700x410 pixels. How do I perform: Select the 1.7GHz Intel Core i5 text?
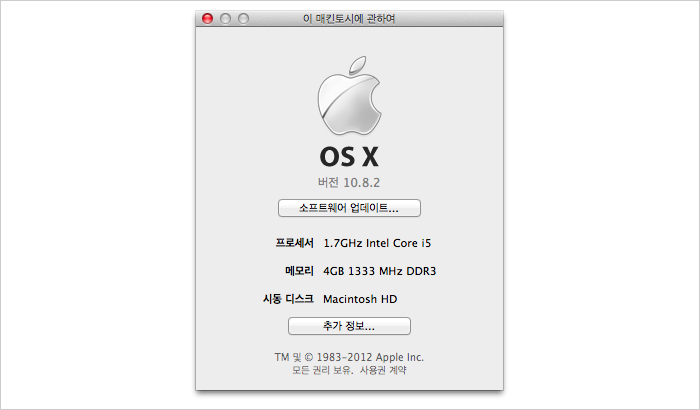coord(377,243)
